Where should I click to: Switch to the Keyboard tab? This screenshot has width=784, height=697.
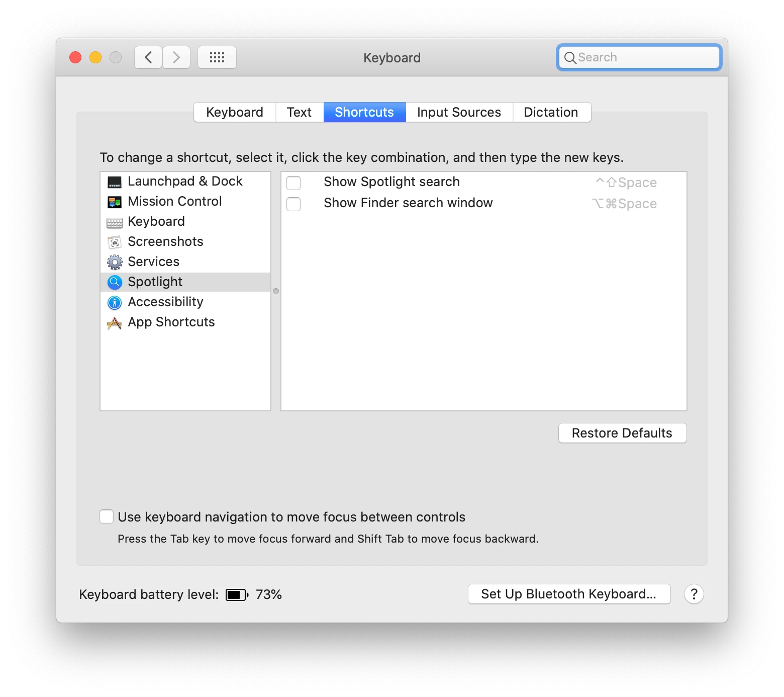pyautogui.click(x=235, y=112)
